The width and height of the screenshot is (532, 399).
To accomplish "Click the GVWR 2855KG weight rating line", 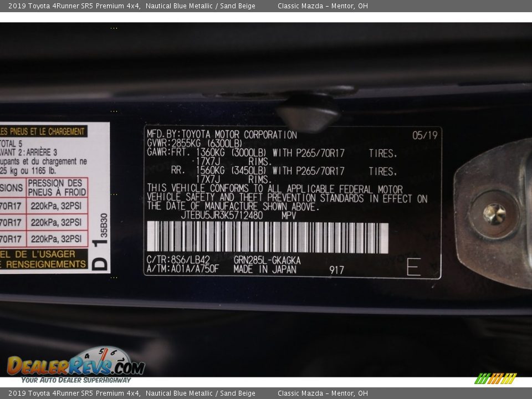I will [x=195, y=144].
